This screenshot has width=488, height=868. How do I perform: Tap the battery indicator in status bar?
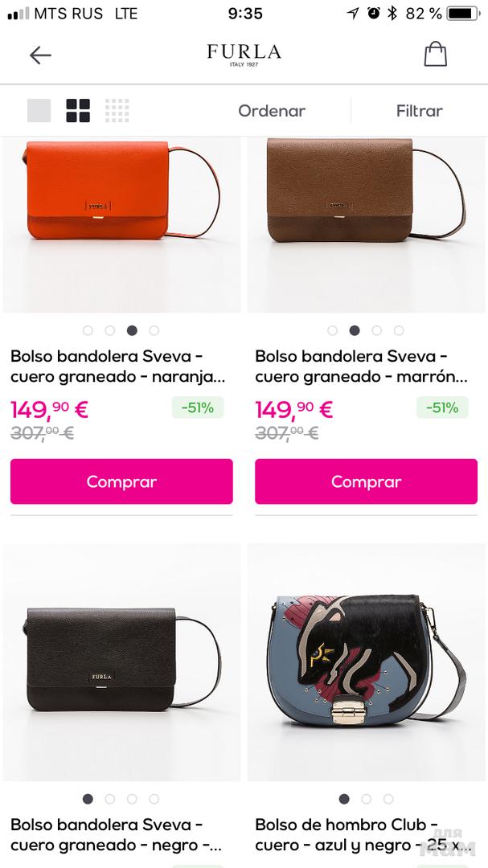[x=463, y=14]
